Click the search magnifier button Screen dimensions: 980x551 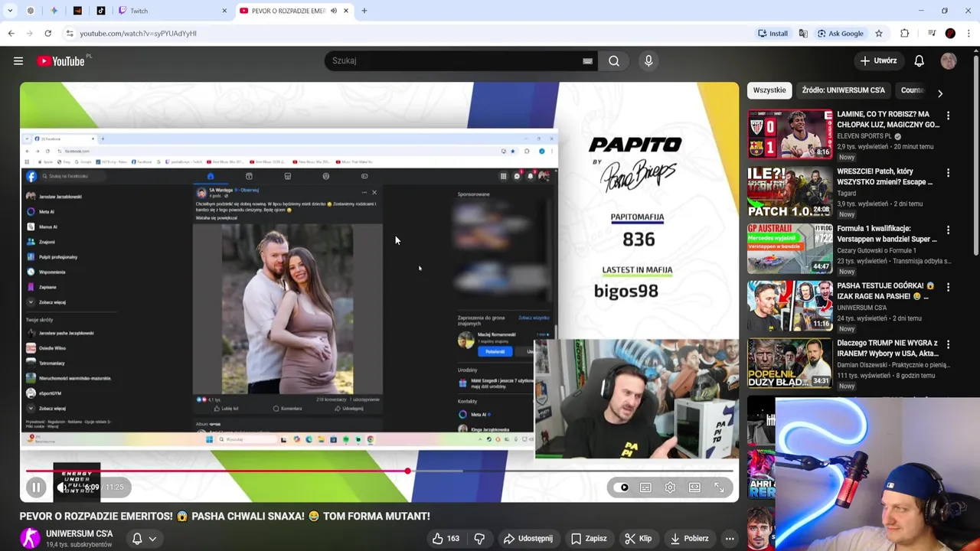click(614, 61)
